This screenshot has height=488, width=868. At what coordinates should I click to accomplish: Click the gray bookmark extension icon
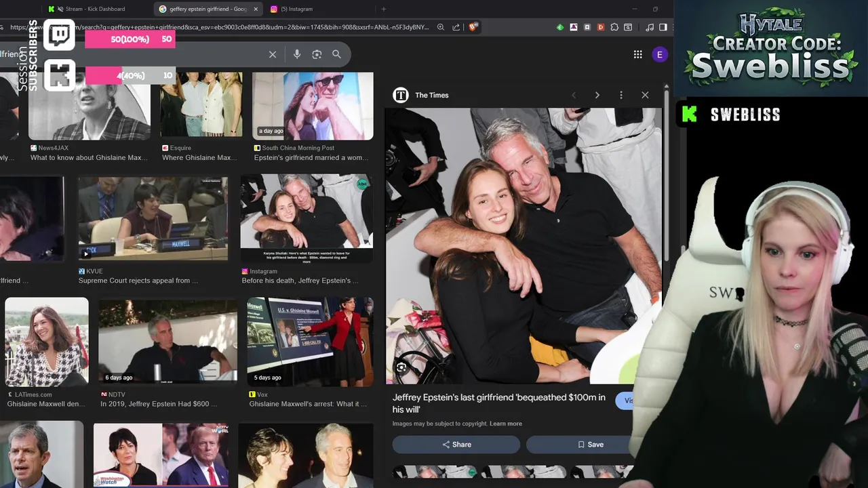[x=587, y=27]
